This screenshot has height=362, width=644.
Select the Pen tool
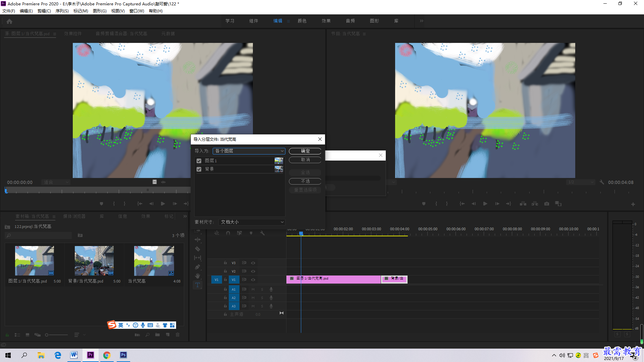point(198,267)
